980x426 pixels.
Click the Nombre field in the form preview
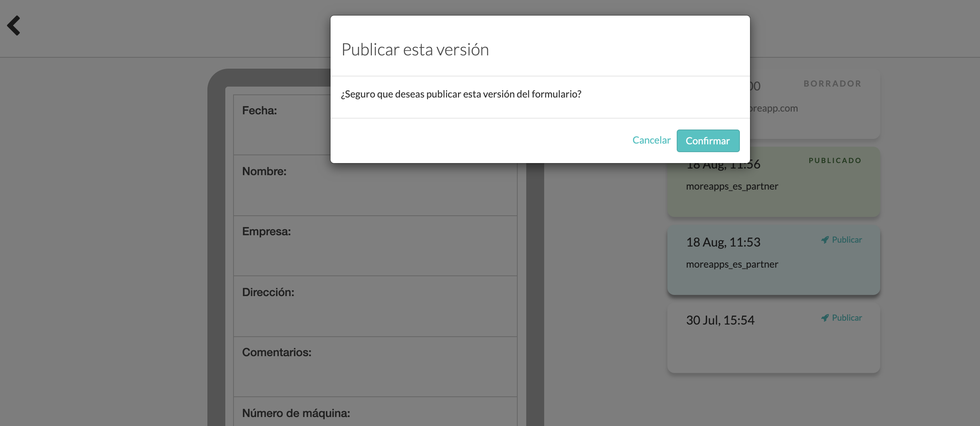(375, 185)
